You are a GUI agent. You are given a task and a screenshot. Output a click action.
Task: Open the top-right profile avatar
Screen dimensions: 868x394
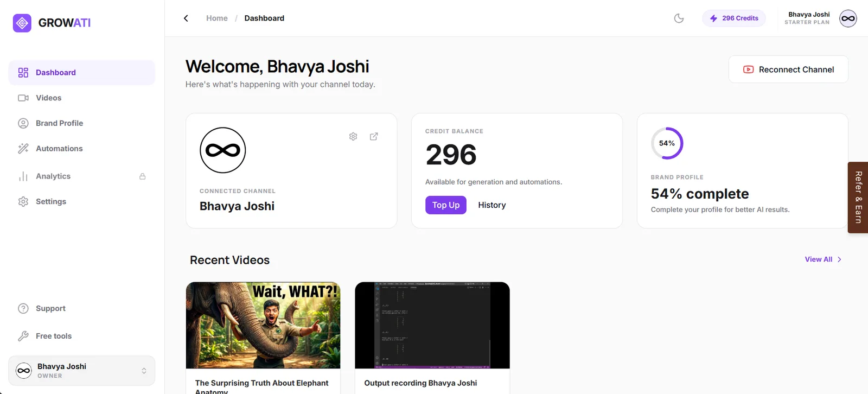848,18
